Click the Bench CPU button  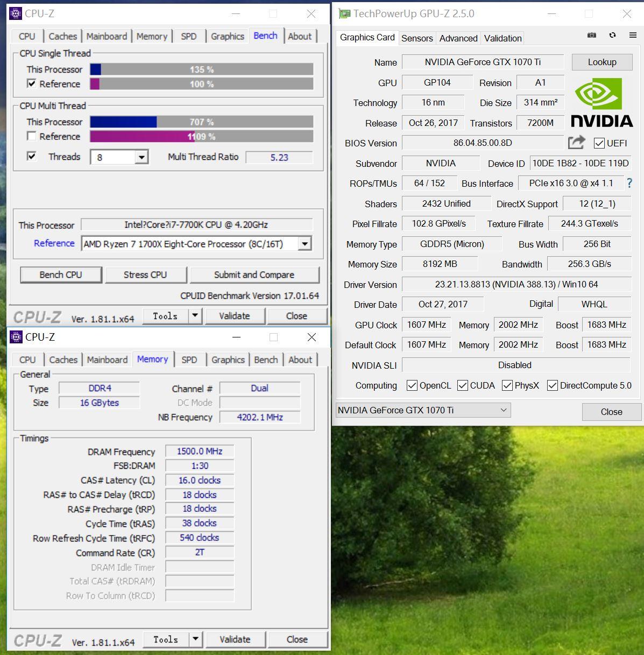61,274
